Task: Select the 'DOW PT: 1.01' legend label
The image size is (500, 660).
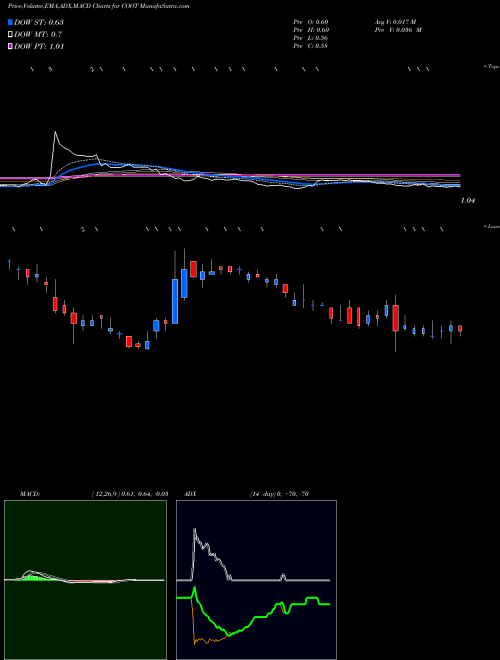Action: click(x=39, y=47)
